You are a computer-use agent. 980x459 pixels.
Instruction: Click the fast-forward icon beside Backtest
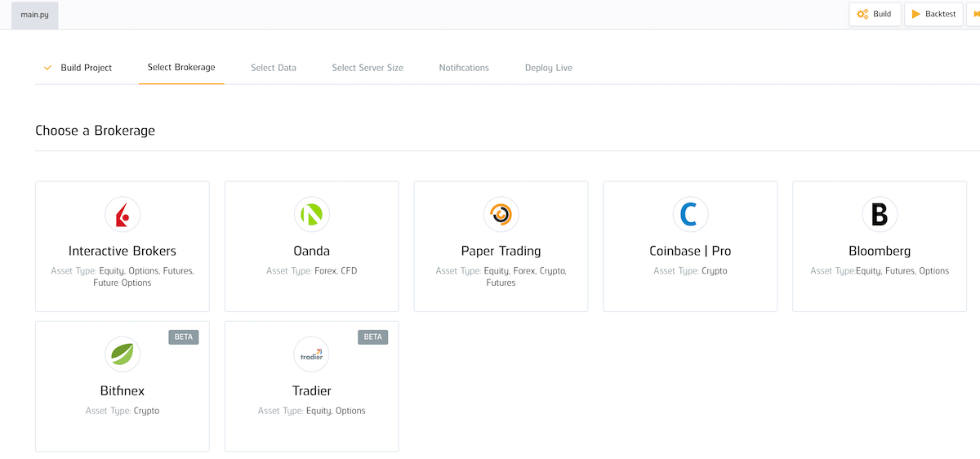(x=974, y=14)
